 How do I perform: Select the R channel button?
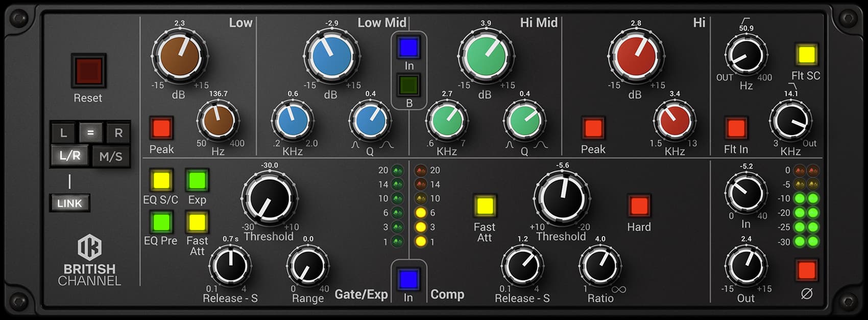tap(118, 133)
